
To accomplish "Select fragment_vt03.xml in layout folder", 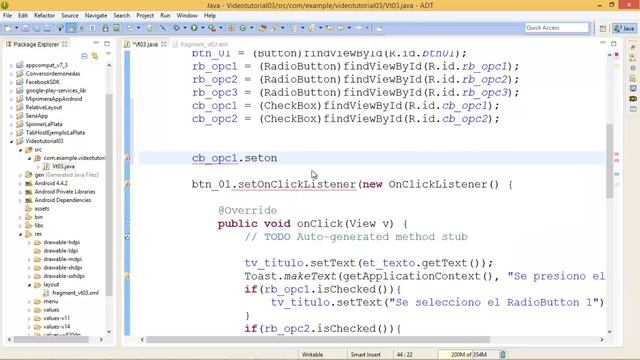I will (75, 293).
